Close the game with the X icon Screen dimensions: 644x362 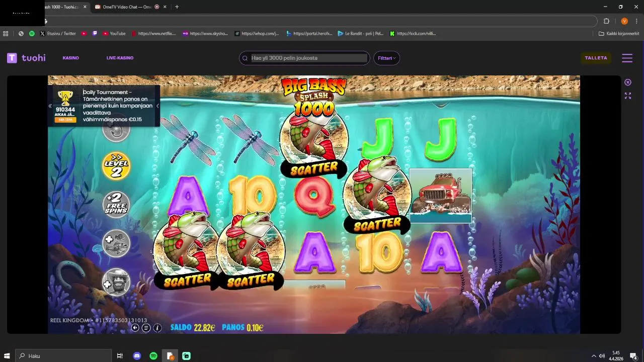click(628, 82)
